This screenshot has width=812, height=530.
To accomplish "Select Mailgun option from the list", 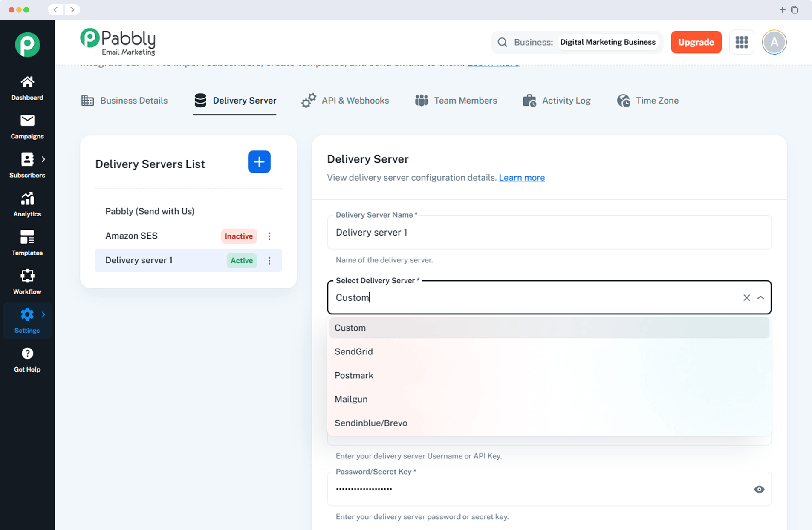I will (x=351, y=399).
